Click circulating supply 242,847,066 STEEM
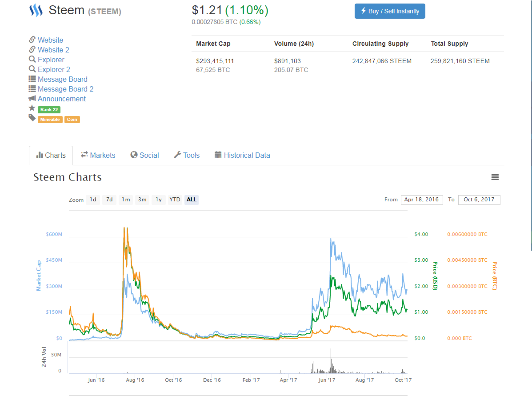Viewport: 532px width, 396px height. point(382,61)
